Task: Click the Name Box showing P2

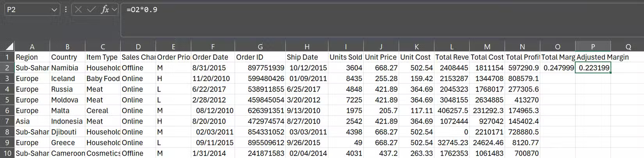Action: click(27, 9)
